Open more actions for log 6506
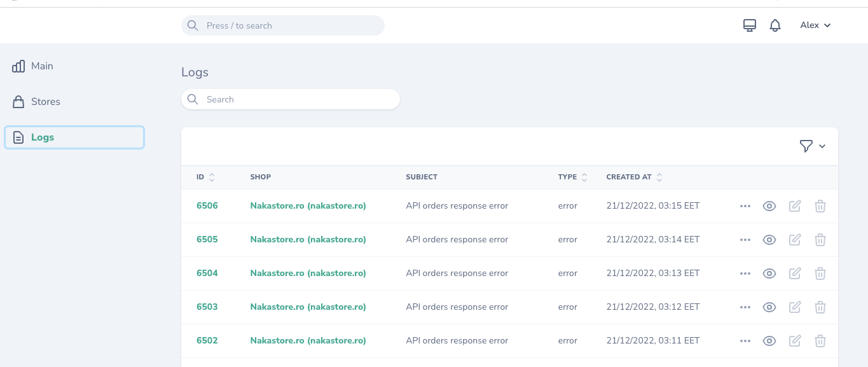Image resolution: width=868 pixels, height=367 pixels. click(745, 206)
